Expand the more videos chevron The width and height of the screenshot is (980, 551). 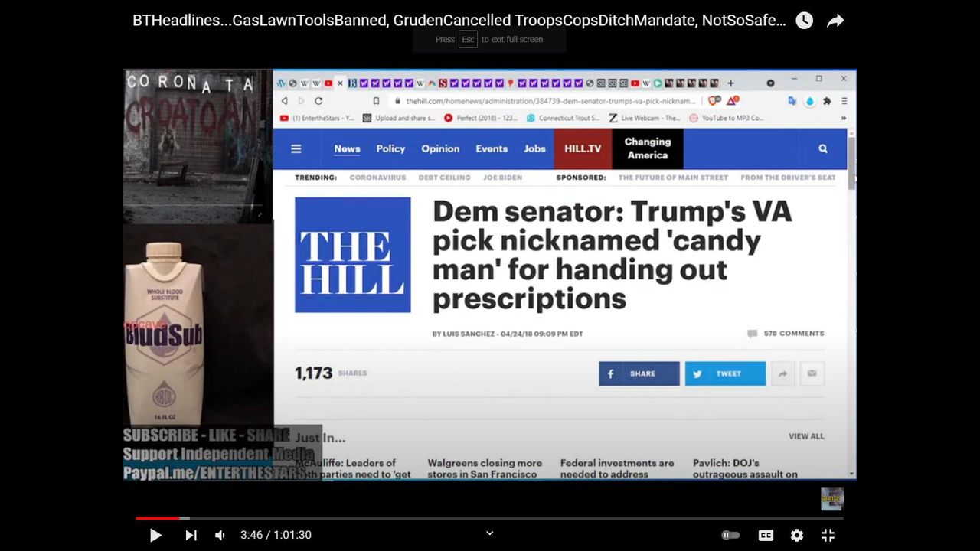(x=490, y=533)
